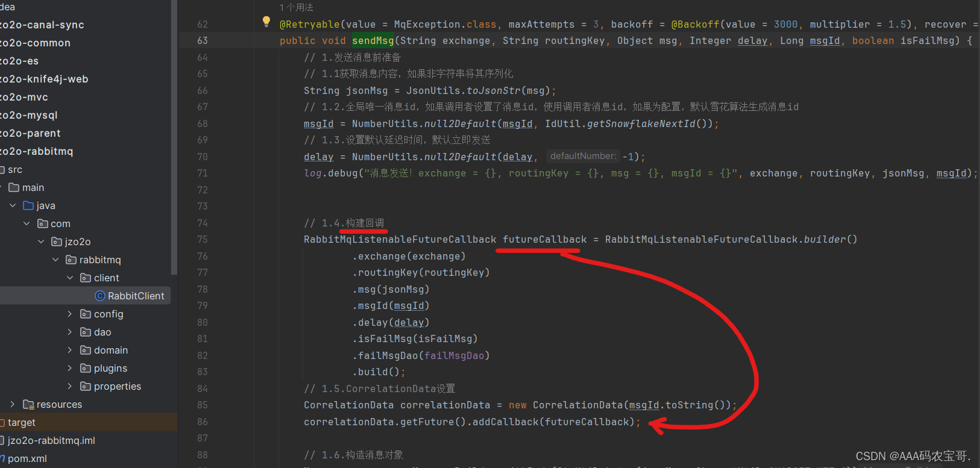Click the com package icon
The image size is (980, 468).
click(x=43, y=223)
